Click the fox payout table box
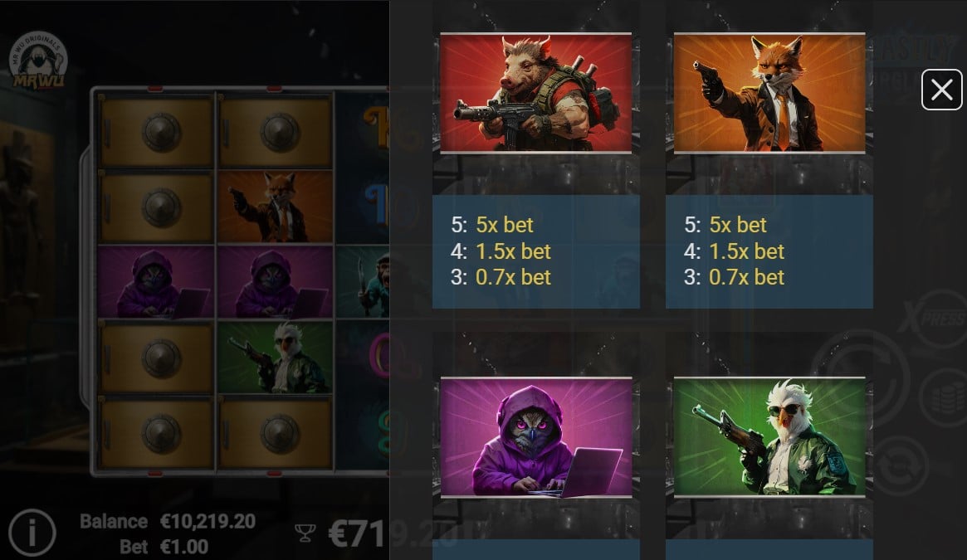Viewport: 967px width, 560px height. (x=769, y=251)
